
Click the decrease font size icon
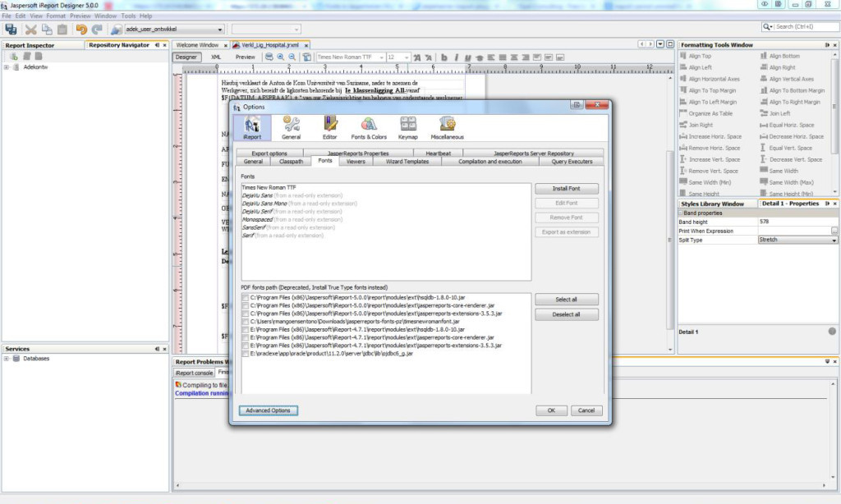[428, 57]
